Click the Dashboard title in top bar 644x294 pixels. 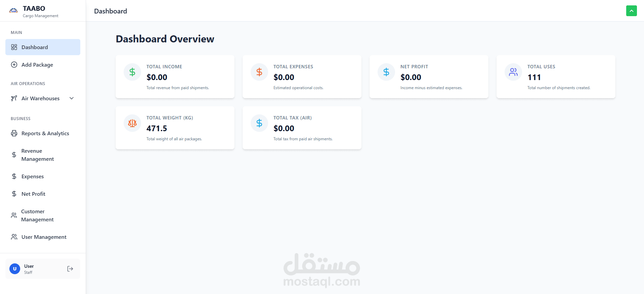click(111, 11)
